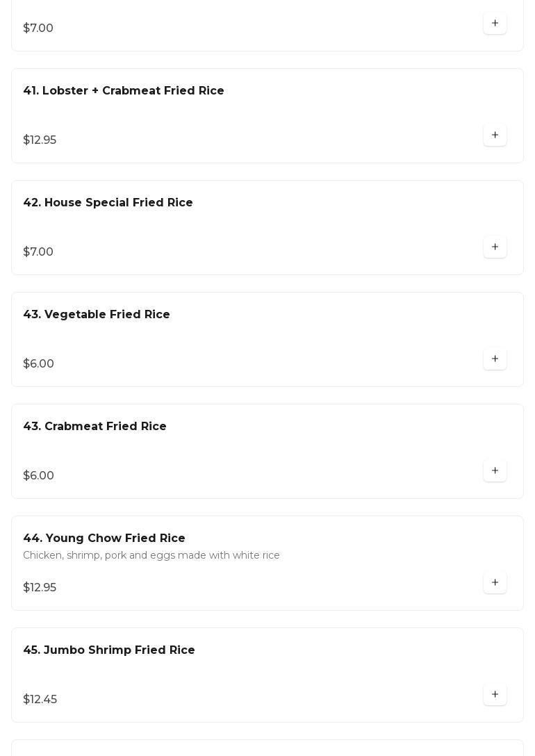The image size is (535, 756).
Task: Select the $6.00 price of 43. Crabmeat Fried Rice
Action: pos(39,476)
